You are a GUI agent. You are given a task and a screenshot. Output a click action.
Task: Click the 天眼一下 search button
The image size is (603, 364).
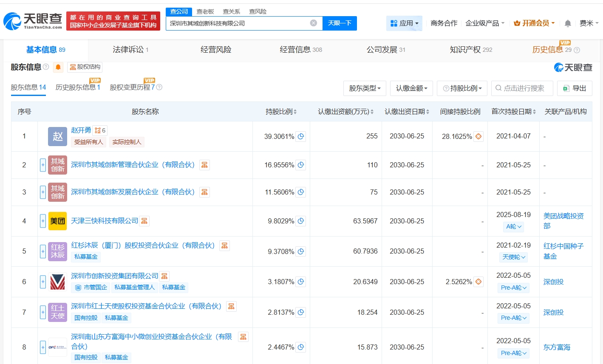click(x=340, y=23)
